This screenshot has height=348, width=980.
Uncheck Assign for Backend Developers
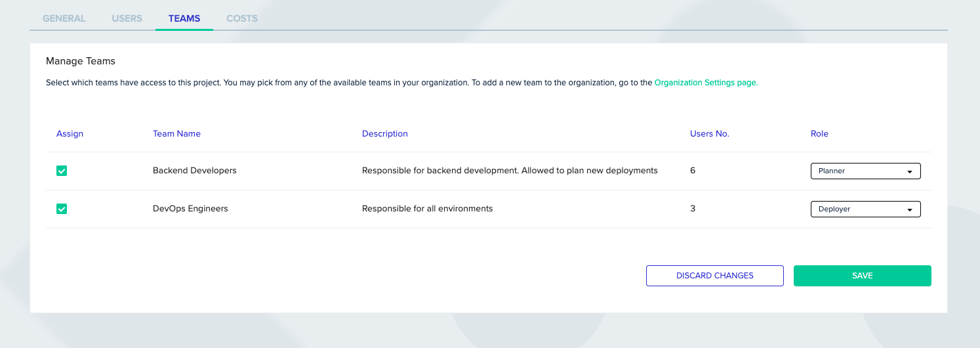(62, 171)
